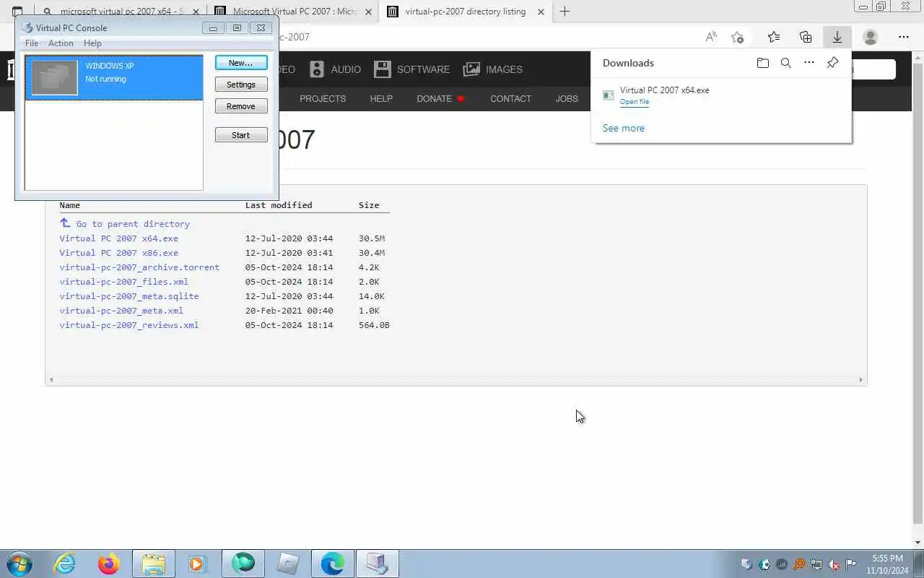Open the AUDIO section icon on the Archive site
The width and height of the screenshot is (924, 578).
pos(317,69)
